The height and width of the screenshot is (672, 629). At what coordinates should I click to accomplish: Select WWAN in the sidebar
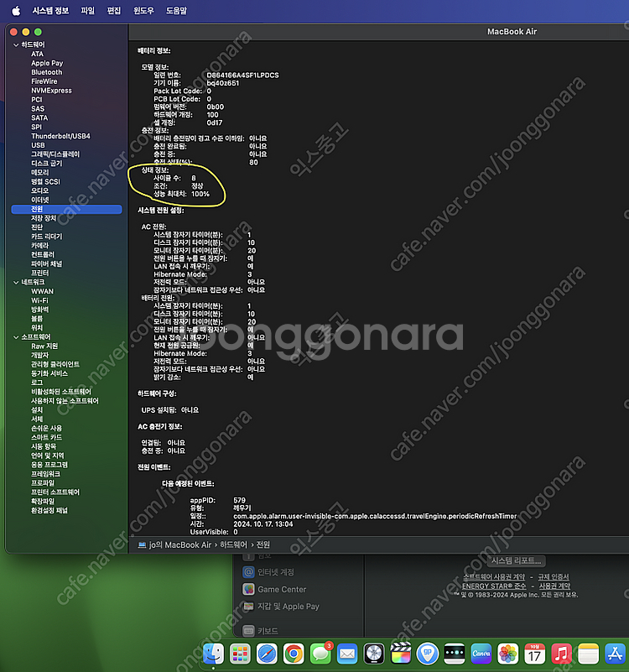click(x=43, y=291)
